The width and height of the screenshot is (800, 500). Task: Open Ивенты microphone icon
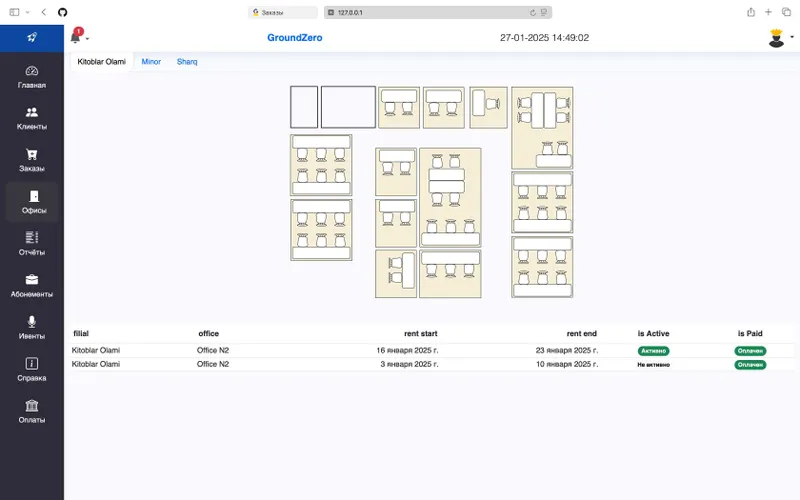tap(32, 321)
